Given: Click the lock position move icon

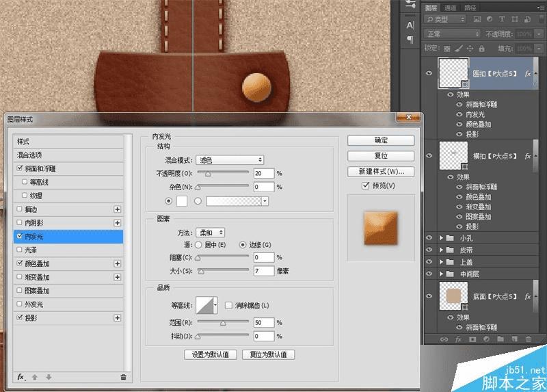Looking at the screenshot, I should click(470, 49).
